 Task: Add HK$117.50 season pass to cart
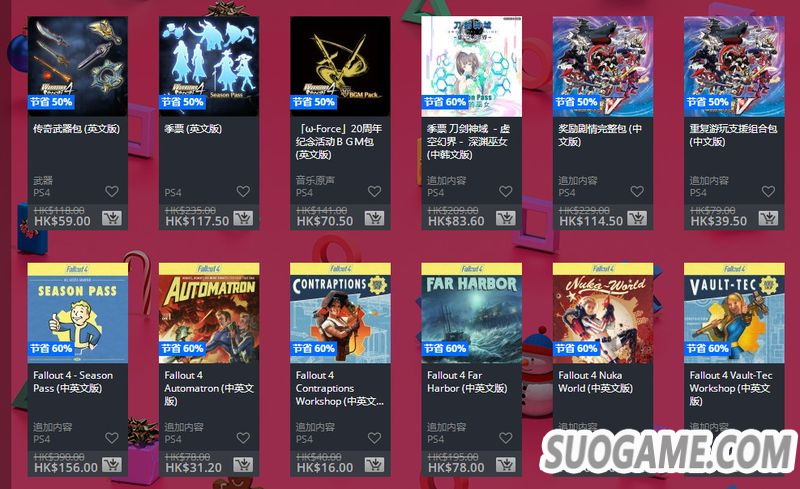click(243, 218)
